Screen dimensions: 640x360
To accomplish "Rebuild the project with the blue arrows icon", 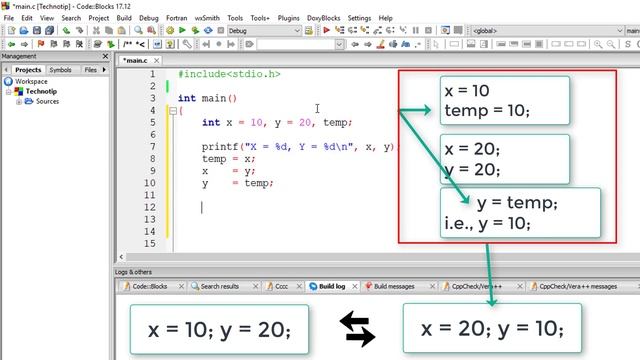I will click(x=208, y=30).
